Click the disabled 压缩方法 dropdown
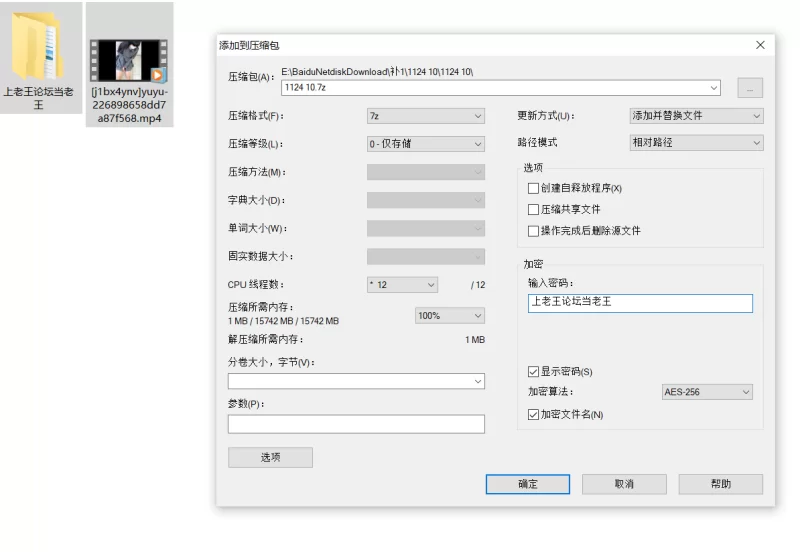800x552 pixels. (x=426, y=172)
